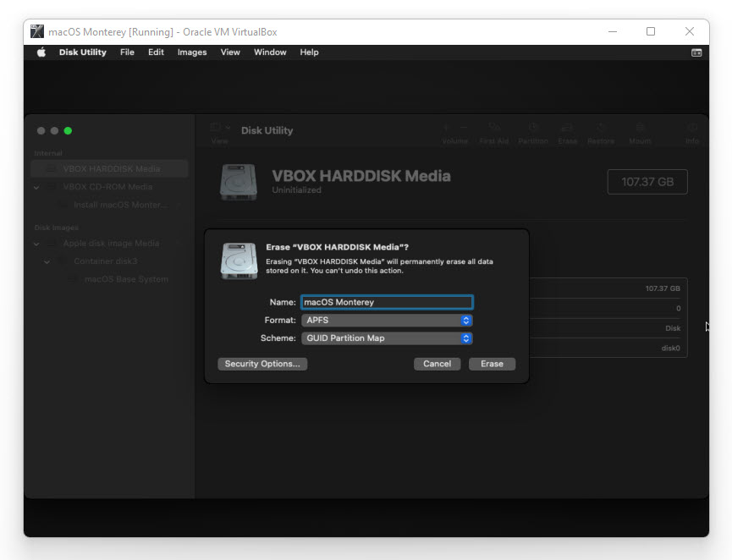
Task: Click the hard disk icon in erase dialog
Action: pos(239,261)
